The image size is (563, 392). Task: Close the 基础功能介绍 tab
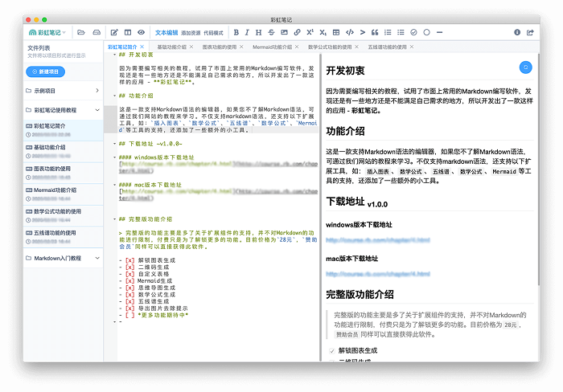191,47
